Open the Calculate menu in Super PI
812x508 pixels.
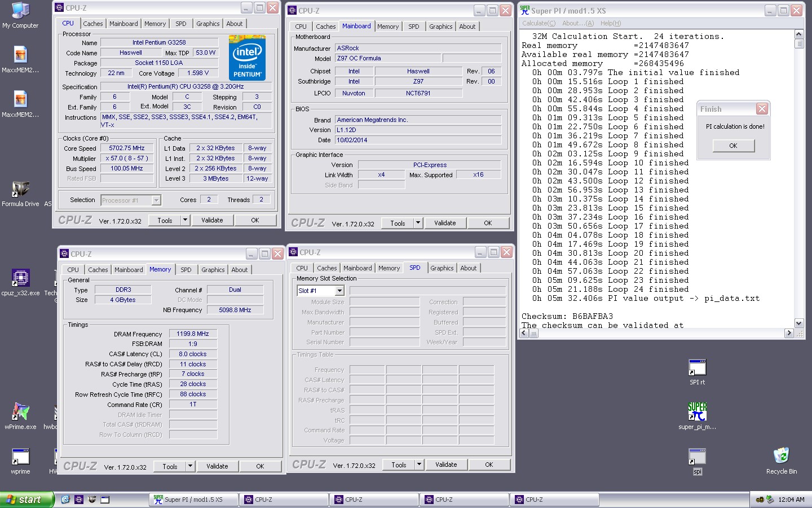[539, 23]
